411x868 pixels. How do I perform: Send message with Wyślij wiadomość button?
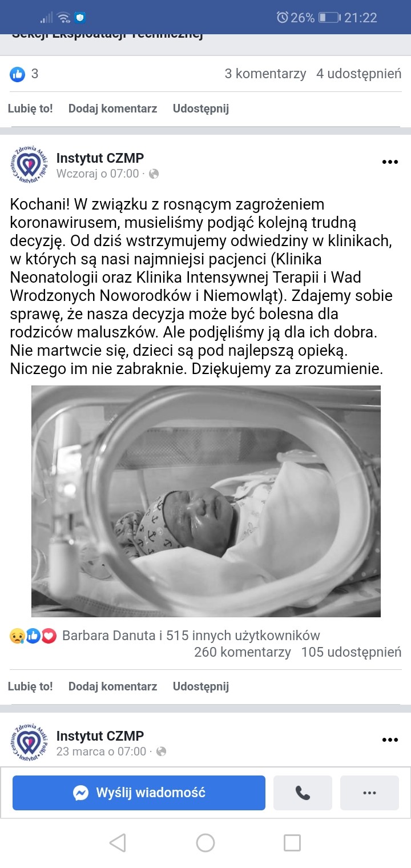pos(139,793)
